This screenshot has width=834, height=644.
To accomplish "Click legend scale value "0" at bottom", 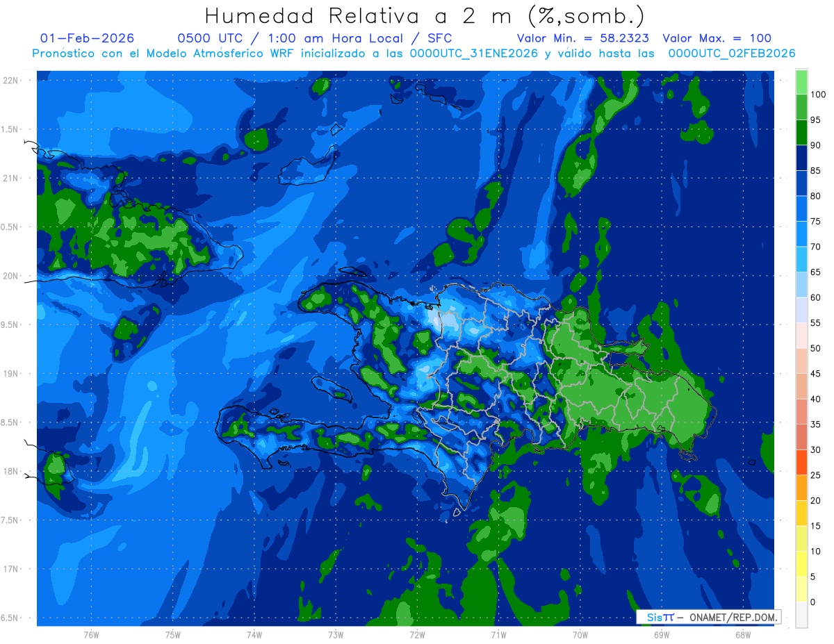I will [x=814, y=602].
